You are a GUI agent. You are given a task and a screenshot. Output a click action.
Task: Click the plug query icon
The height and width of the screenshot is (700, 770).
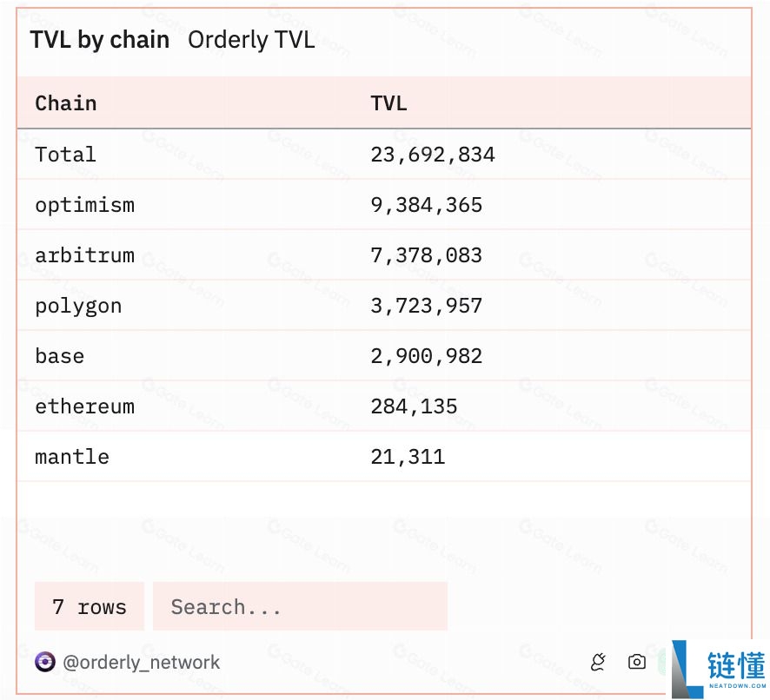tap(598, 662)
